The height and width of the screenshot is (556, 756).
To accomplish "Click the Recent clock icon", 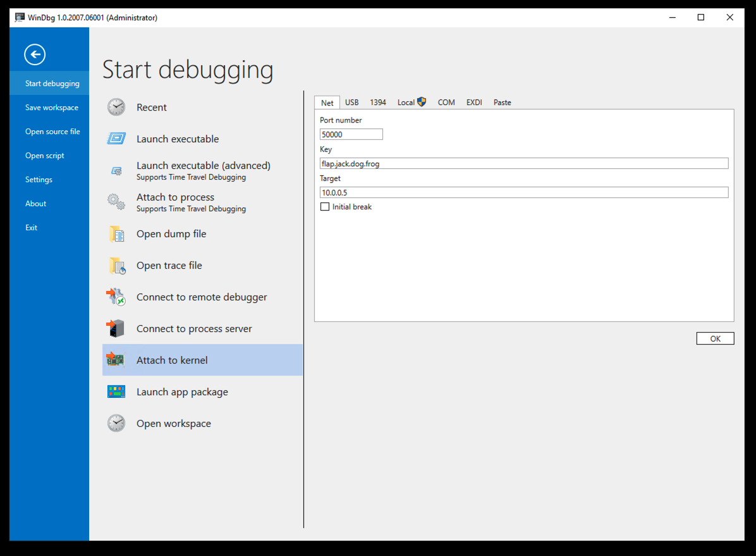I will tap(116, 107).
